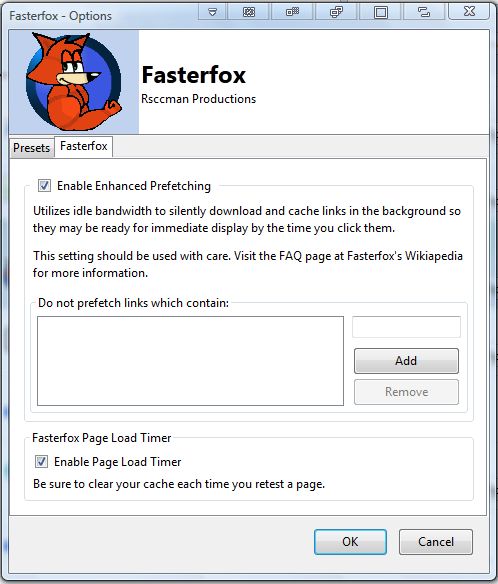Click the small-squares grid title bar icon
This screenshot has width=498, height=584.
292,12
